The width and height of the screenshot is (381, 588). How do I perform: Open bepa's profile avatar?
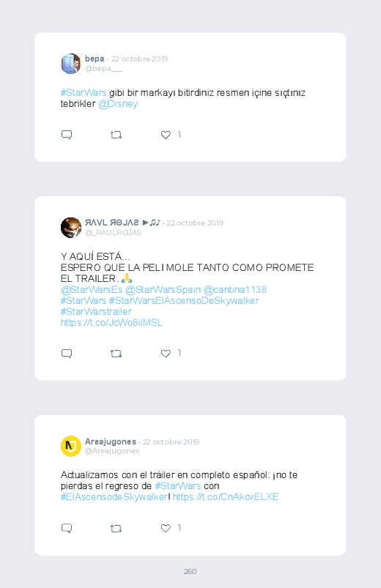pyautogui.click(x=71, y=64)
